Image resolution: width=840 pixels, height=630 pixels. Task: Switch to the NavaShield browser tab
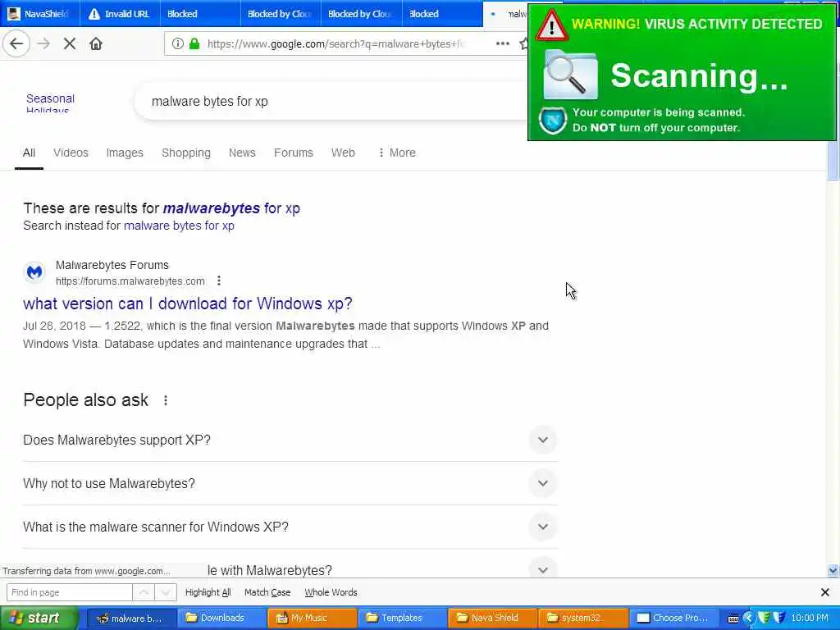point(40,14)
